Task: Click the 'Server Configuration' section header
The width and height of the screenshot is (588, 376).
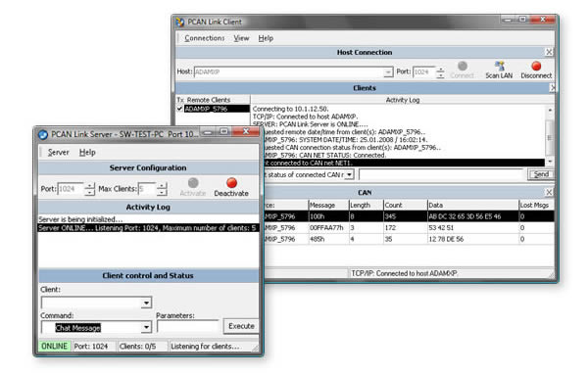Action: tap(148, 167)
